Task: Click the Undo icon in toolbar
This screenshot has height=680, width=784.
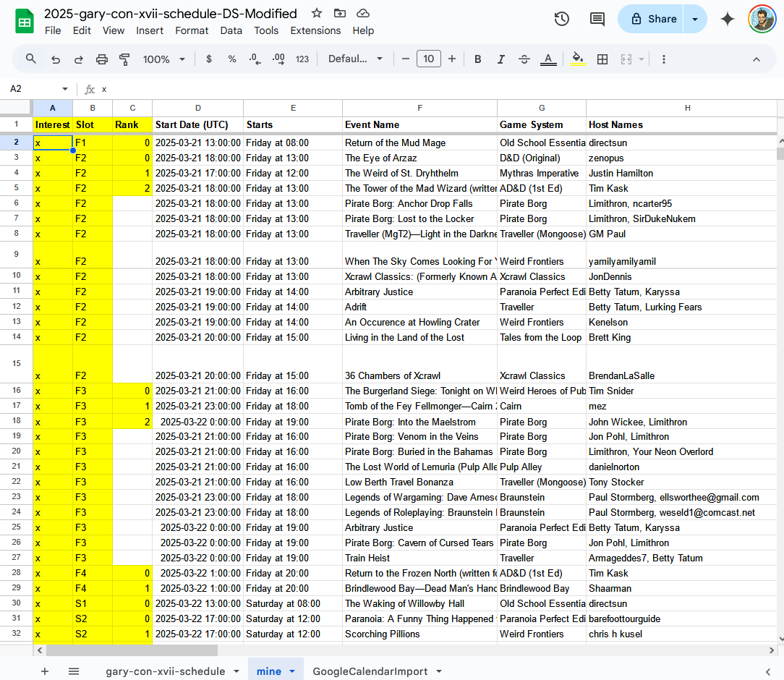Action: (56, 59)
